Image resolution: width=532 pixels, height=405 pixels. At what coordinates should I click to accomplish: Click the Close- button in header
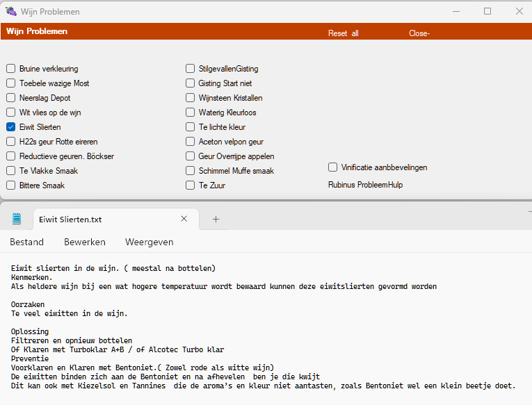419,33
